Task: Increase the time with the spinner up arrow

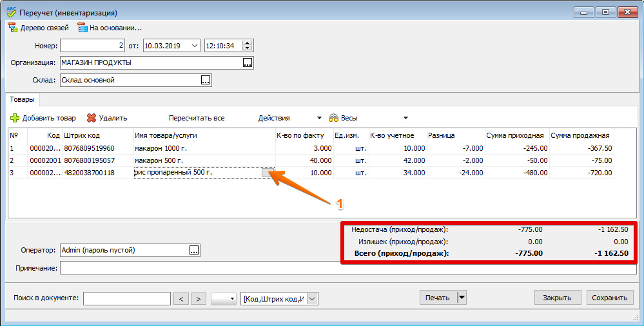Action: coord(247,43)
